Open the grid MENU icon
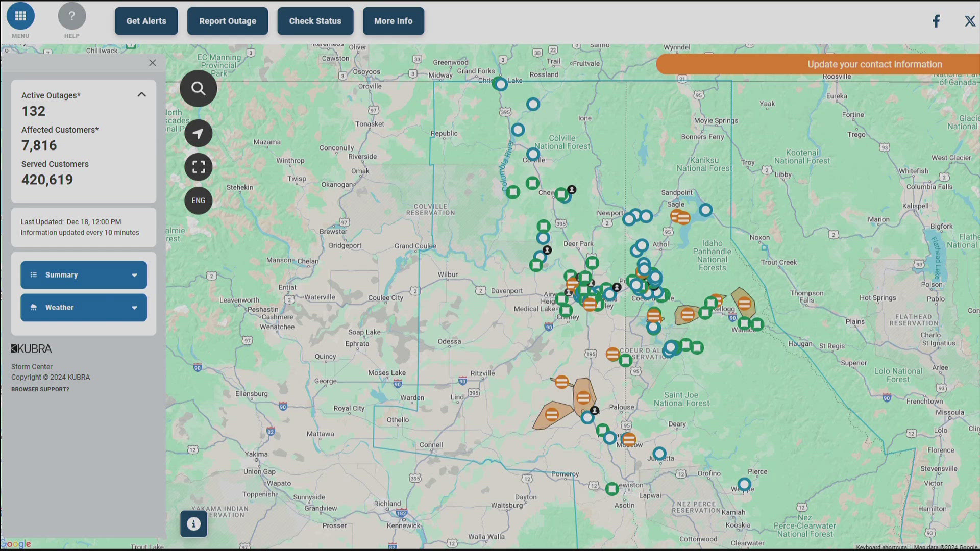Image resolution: width=980 pixels, height=551 pixels. [20, 16]
